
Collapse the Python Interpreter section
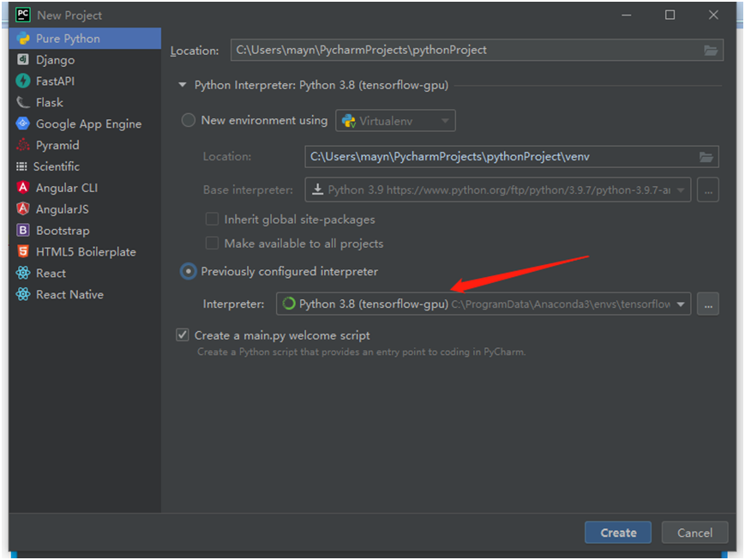point(183,85)
